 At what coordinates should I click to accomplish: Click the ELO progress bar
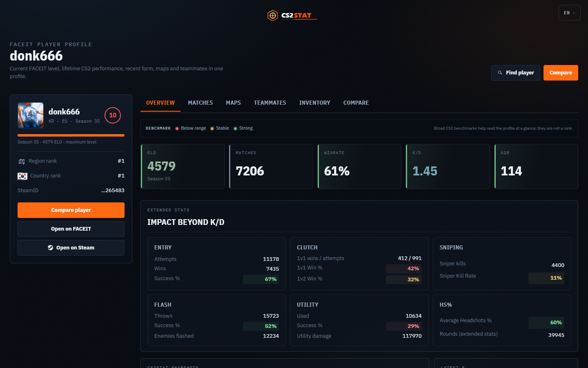71,135
